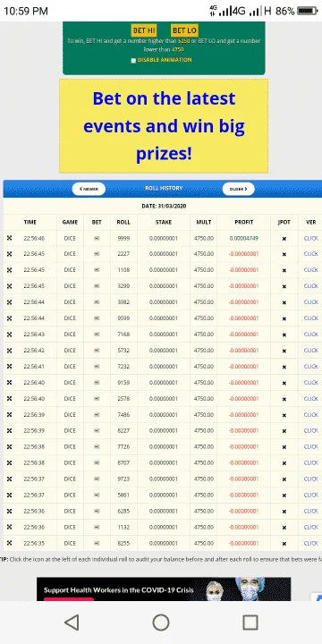Open the audit icon for roll 9599

pos(9,318)
